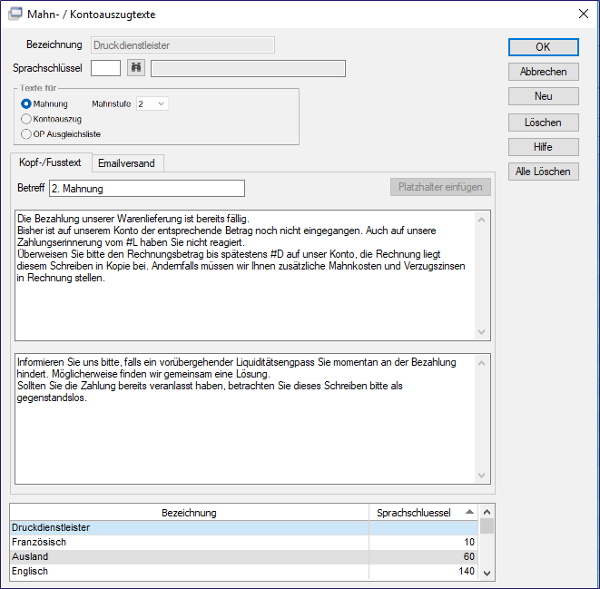Click the Sprachschluessel value 60

[x=469, y=556]
